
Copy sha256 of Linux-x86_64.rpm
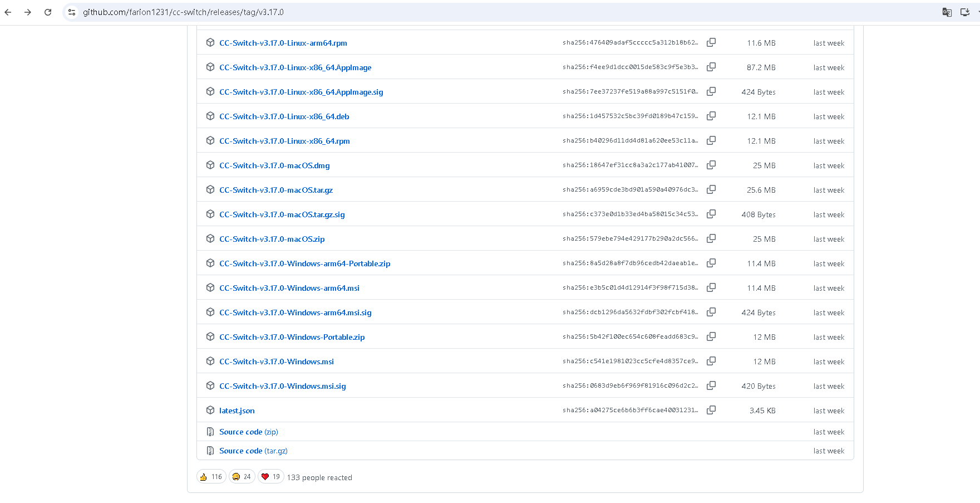point(711,140)
